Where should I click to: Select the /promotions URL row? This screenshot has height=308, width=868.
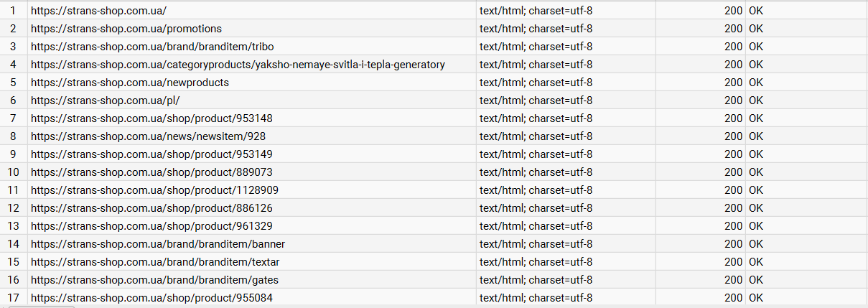tap(126, 29)
